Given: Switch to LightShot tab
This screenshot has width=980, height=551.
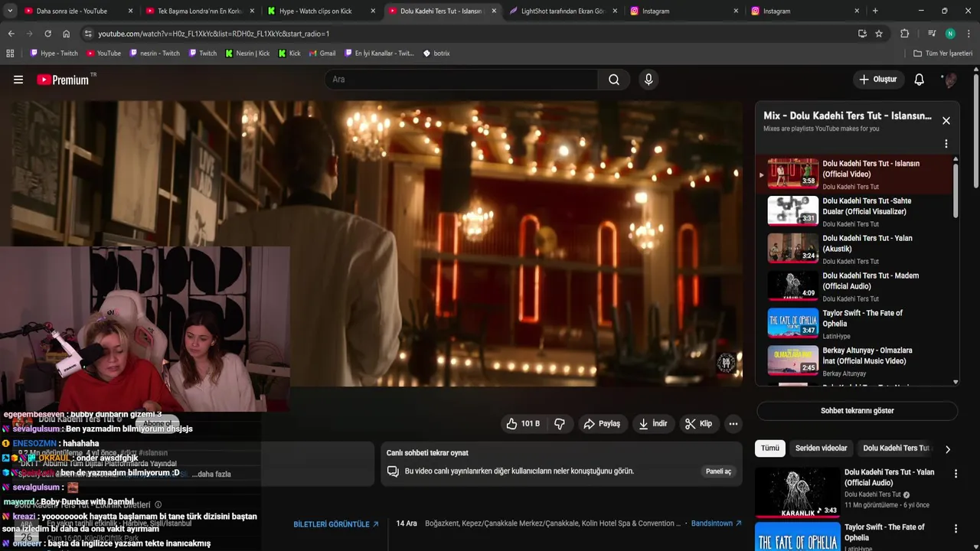Looking at the screenshot, I should click(563, 11).
